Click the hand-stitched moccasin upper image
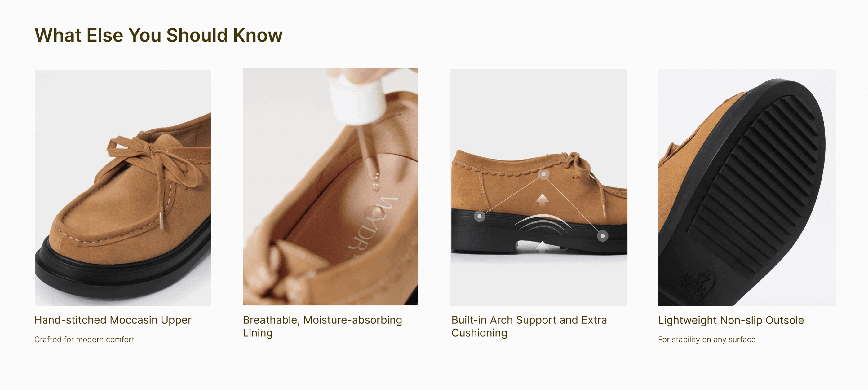Screen dimensions: 868x390 123,188
